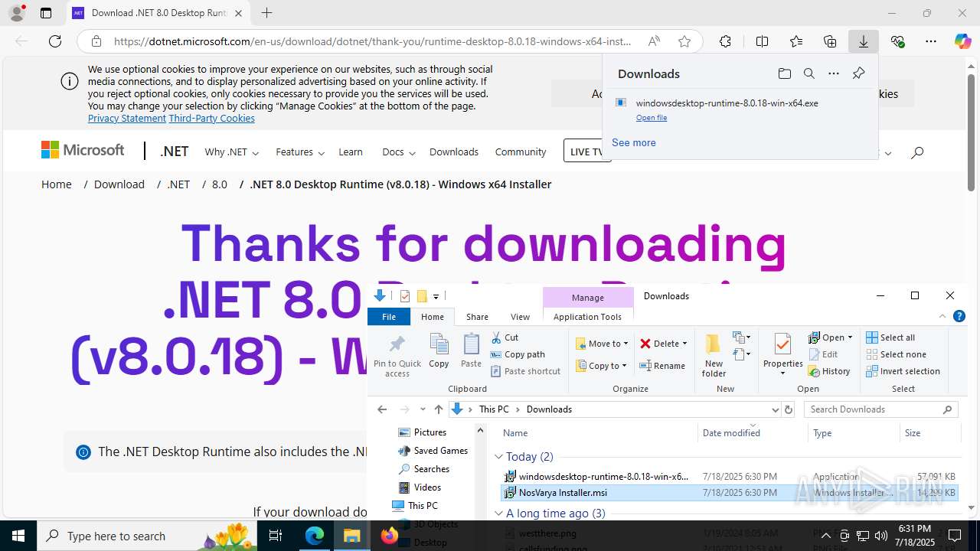Open the Favorites list icon
Screen dimensions: 980x551
pyautogui.click(x=796, y=41)
